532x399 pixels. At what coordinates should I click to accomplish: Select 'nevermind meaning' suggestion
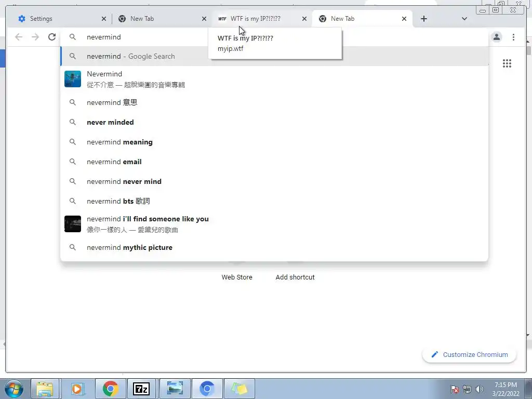point(274,142)
